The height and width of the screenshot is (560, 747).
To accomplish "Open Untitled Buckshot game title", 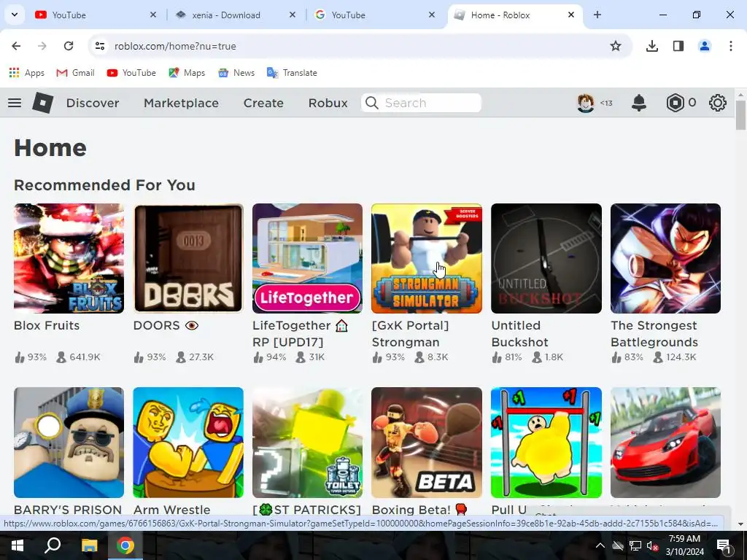I will (x=519, y=333).
